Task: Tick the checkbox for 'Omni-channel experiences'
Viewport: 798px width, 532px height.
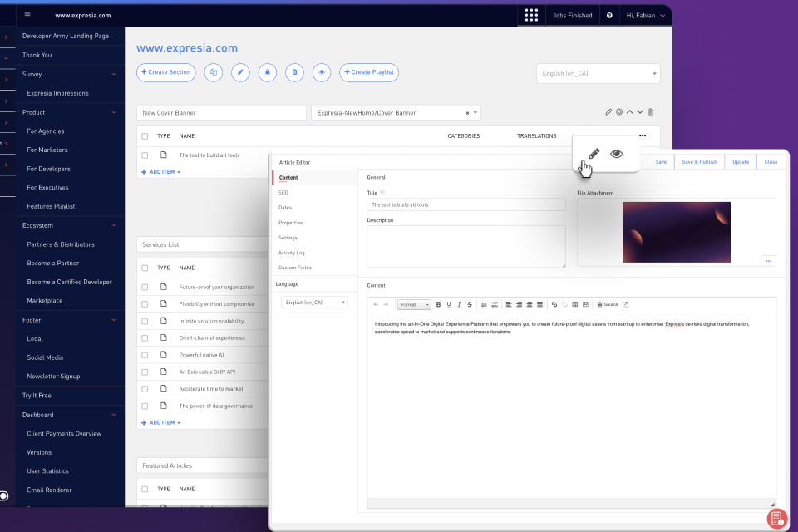Action: click(145, 338)
